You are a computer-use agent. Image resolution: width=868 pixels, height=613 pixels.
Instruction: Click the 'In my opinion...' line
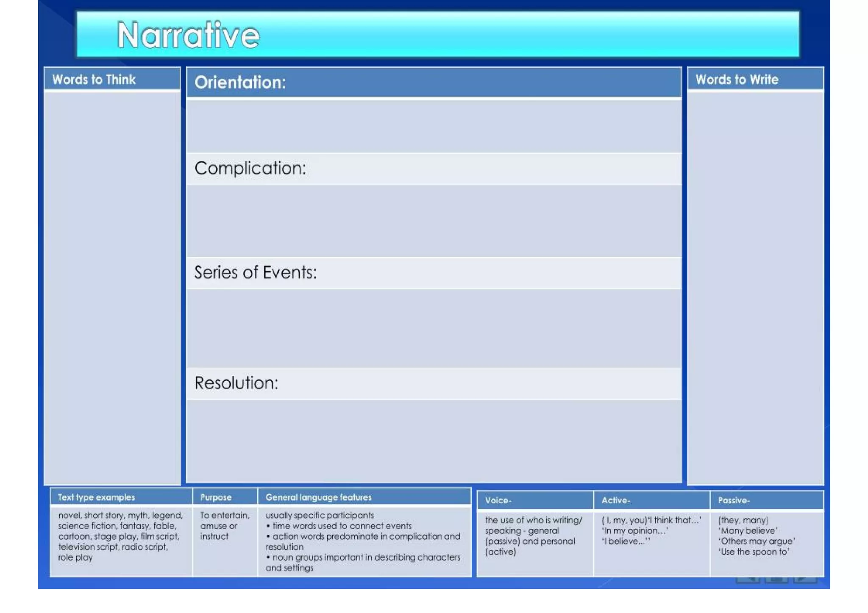point(635,531)
